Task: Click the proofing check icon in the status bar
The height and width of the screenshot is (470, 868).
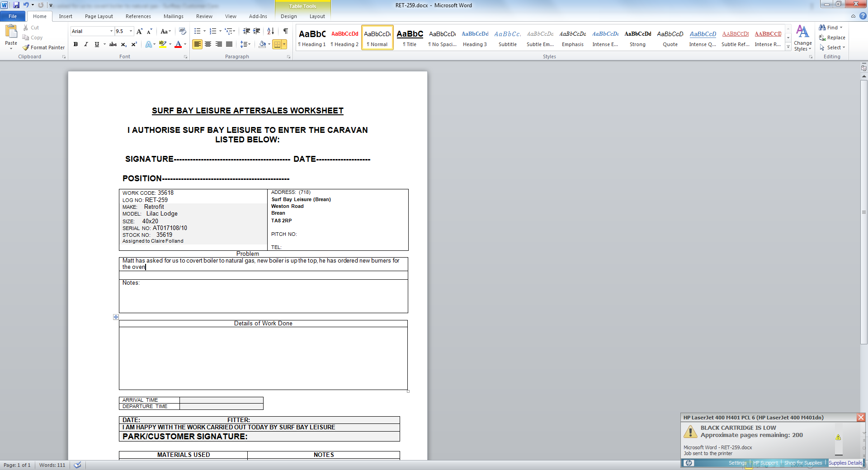Action: [77, 465]
